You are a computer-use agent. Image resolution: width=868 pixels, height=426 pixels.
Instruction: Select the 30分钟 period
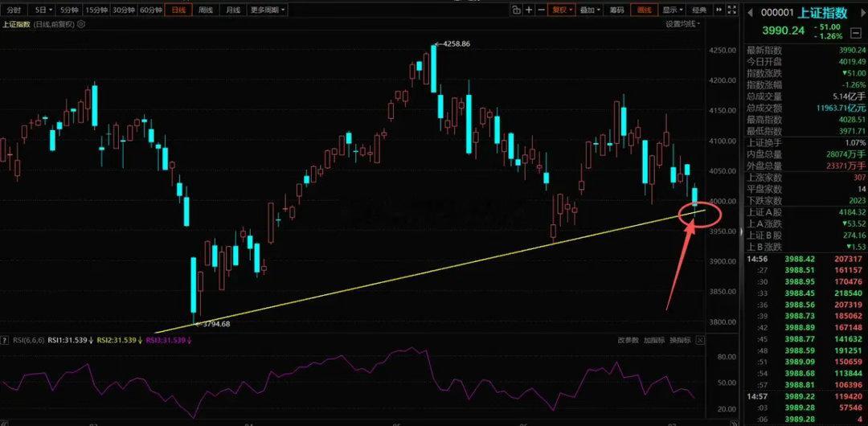(124, 10)
